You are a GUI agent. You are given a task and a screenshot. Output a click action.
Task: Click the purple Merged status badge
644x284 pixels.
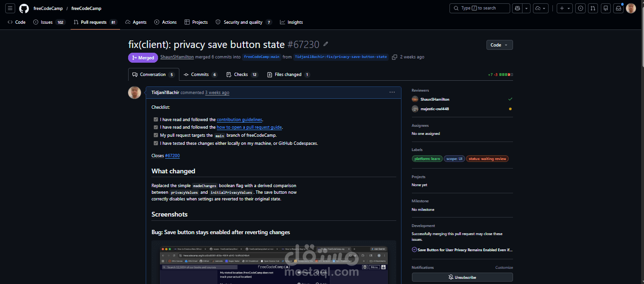pos(143,57)
